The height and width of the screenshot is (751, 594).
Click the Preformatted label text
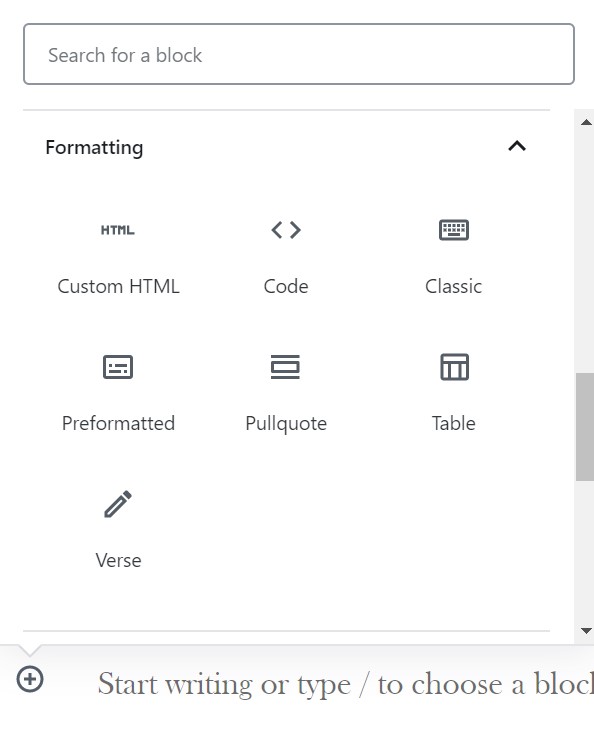pos(118,423)
